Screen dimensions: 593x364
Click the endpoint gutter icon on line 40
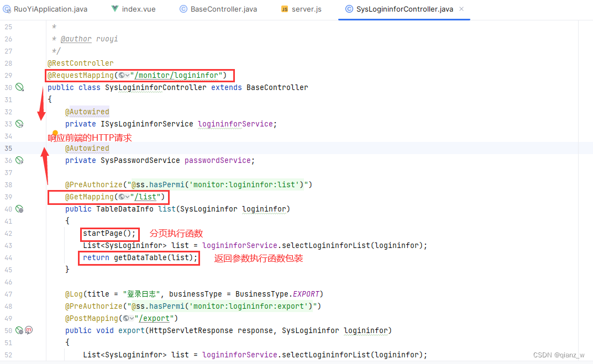(19, 209)
